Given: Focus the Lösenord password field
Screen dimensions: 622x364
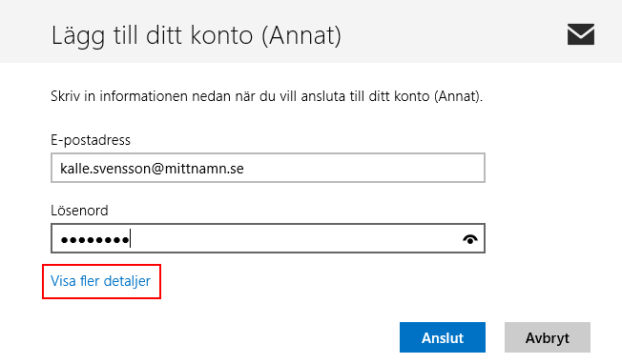Looking at the screenshot, I should [268, 238].
